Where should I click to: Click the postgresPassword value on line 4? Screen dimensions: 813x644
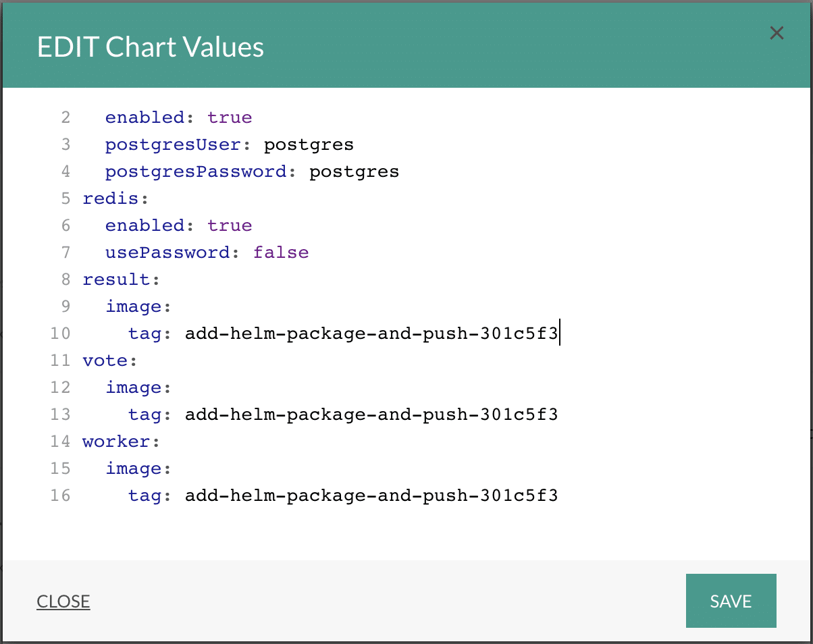354,171
